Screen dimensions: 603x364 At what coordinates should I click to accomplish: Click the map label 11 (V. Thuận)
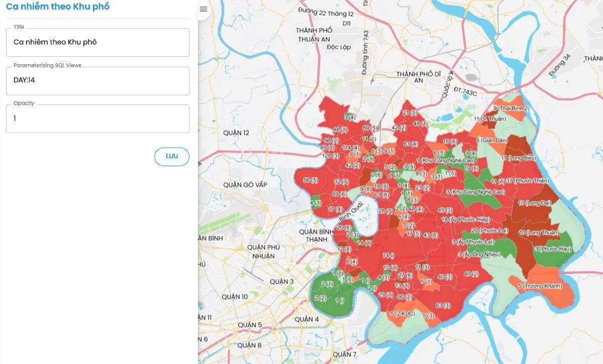click(x=490, y=118)
